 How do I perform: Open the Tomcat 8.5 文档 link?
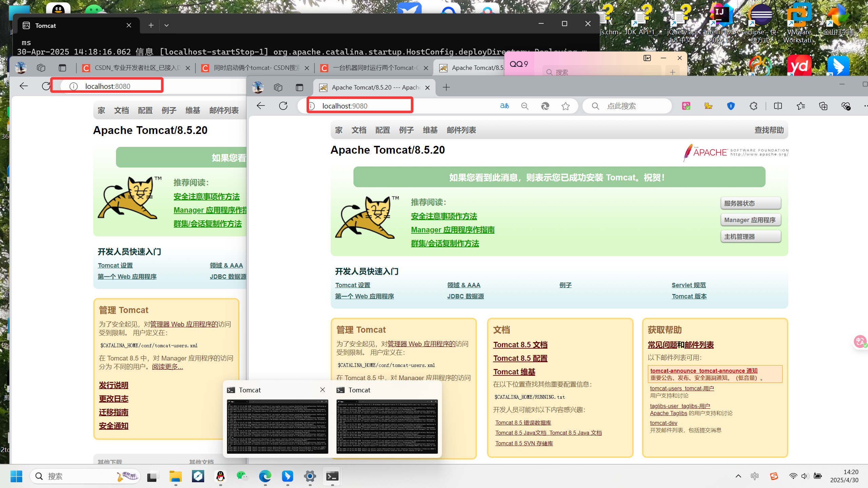[520, 345]
